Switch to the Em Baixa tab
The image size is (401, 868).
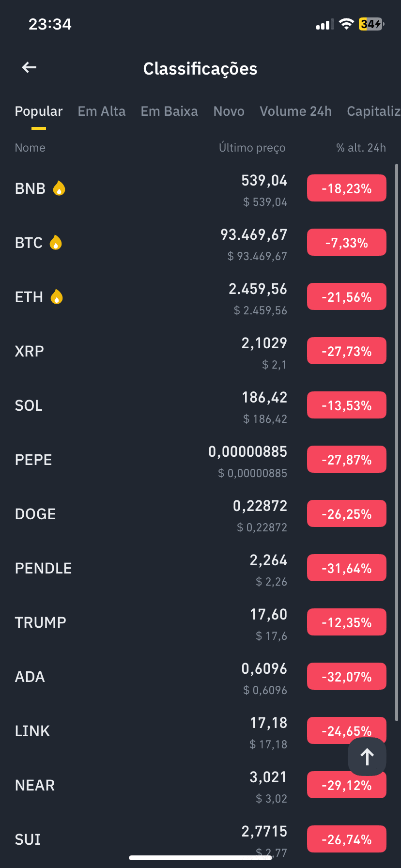170,111
